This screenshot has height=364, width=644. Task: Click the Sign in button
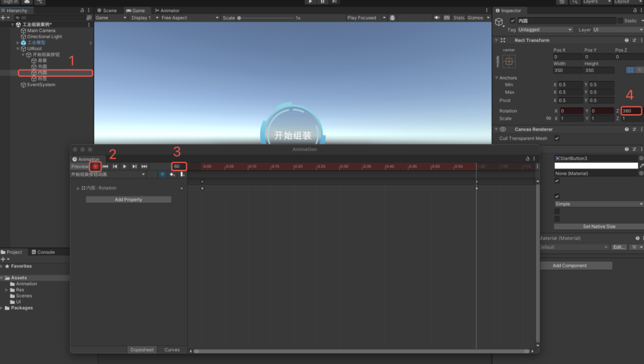pyautogui.click(x=10, y=2)
